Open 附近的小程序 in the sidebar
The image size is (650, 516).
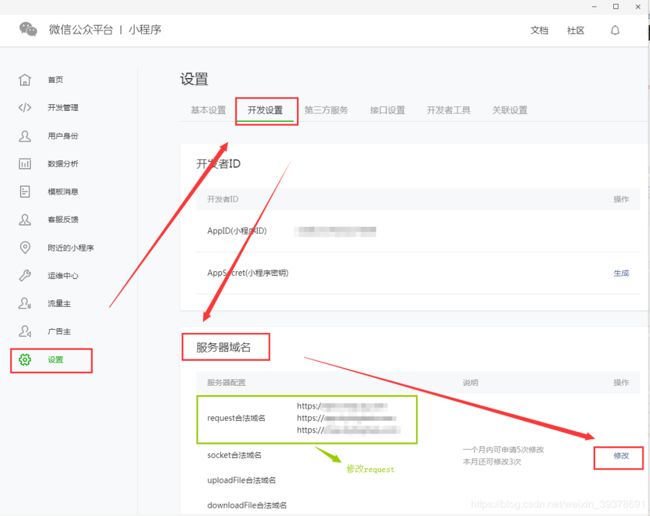[70, 248]
